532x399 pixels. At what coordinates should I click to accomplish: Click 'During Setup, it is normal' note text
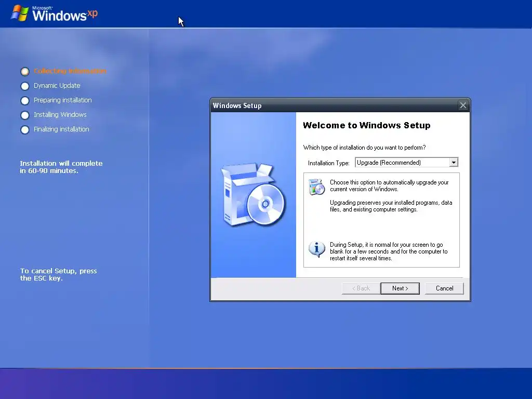389,251
